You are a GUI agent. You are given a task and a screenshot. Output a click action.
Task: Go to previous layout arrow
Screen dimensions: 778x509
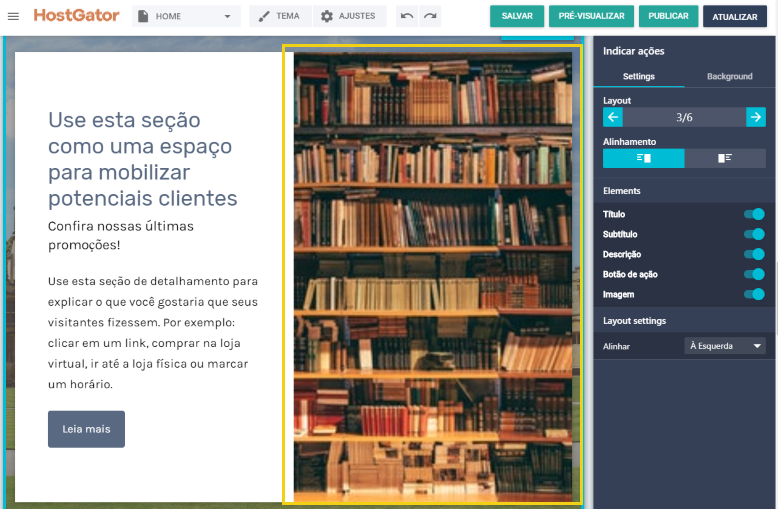613,117
